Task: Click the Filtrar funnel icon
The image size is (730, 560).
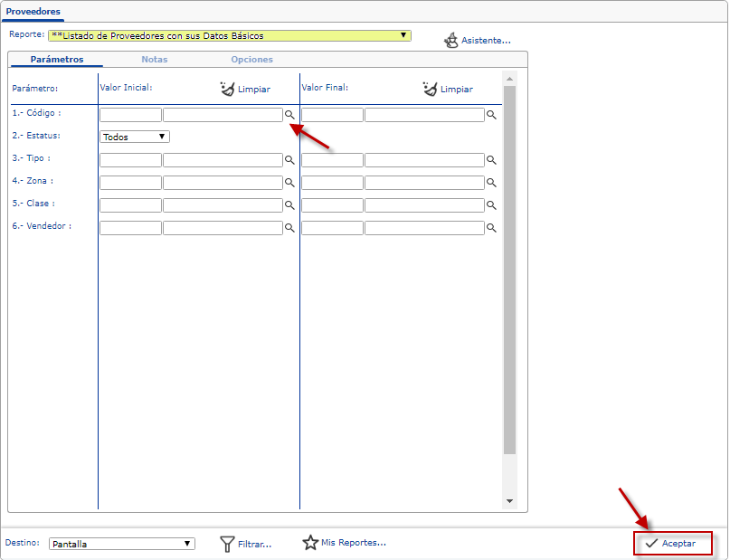Action: [x=228, y=544]
